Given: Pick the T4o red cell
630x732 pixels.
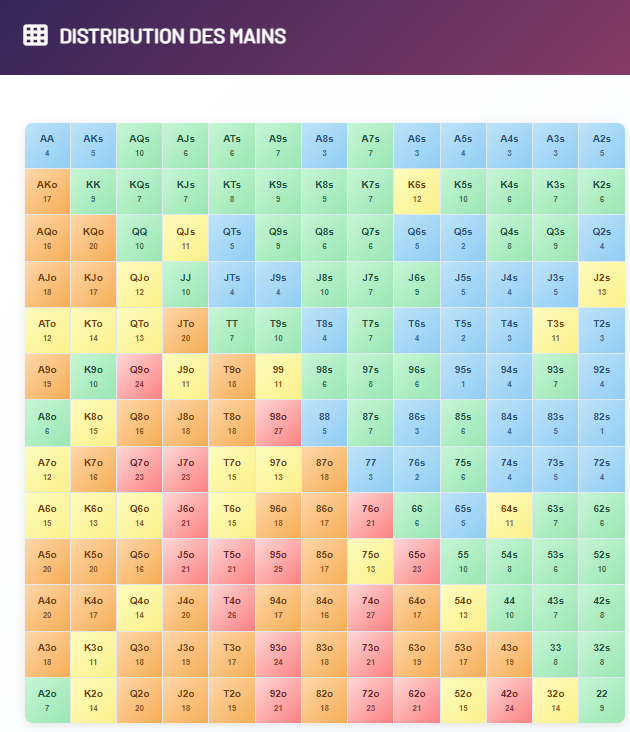Looking at the screenshot, I should tap(232, 608).
